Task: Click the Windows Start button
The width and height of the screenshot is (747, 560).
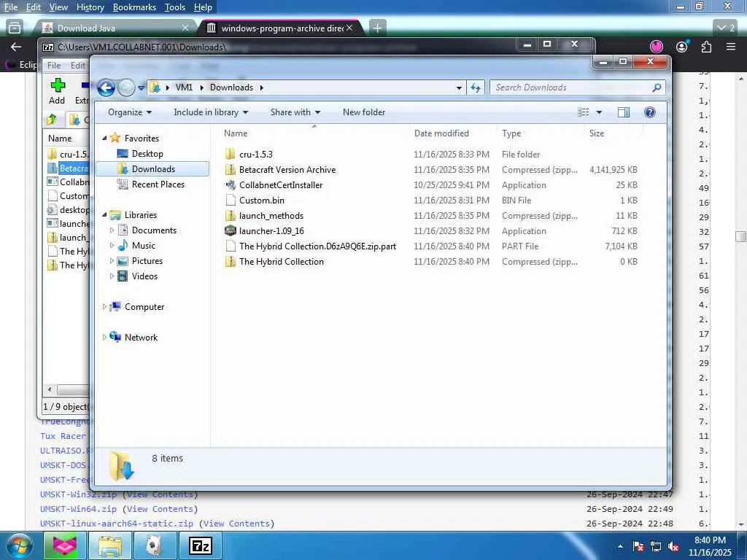Action: coord(19,546)
